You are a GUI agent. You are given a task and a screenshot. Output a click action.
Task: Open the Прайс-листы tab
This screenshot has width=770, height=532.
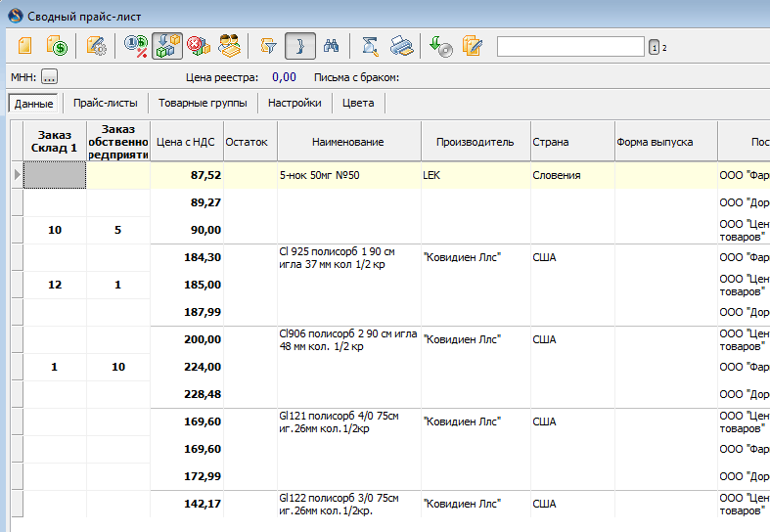[105, 103]
